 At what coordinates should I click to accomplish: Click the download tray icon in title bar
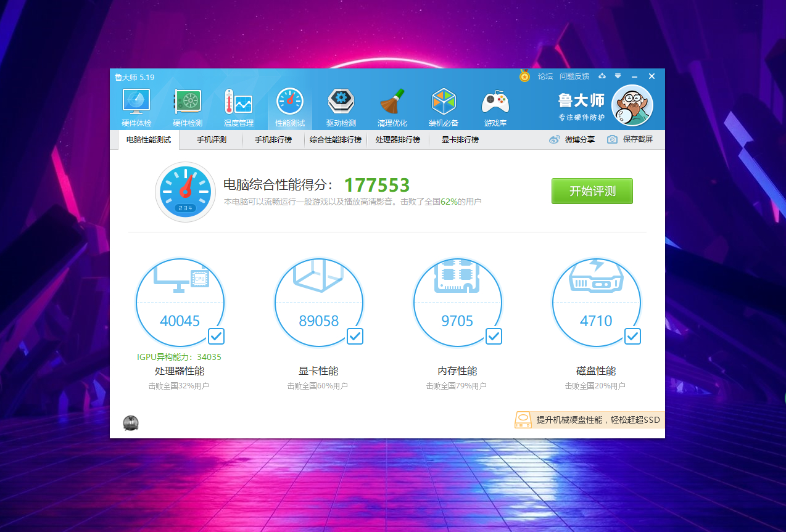click(602, 76)
